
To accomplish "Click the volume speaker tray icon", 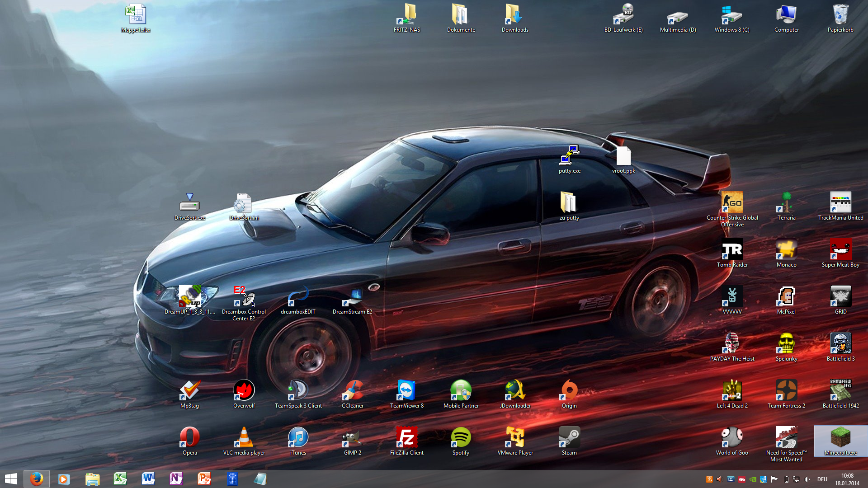I will [807, 479].
